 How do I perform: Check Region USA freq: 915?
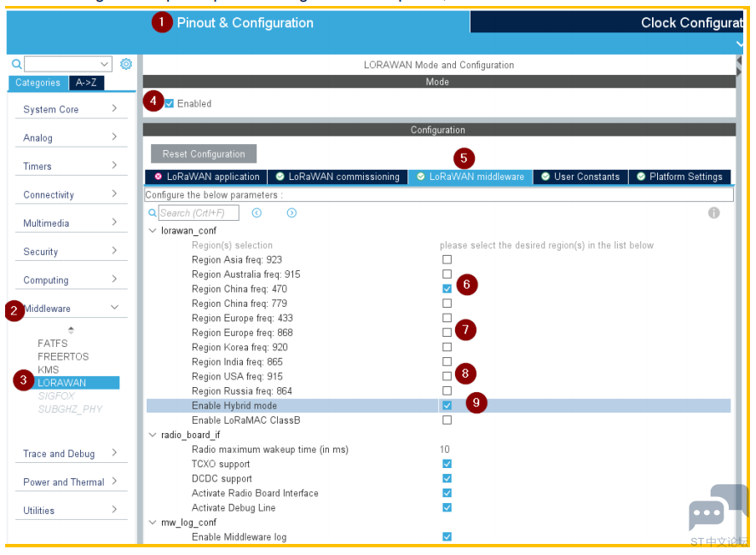click(x=447, y=376)
